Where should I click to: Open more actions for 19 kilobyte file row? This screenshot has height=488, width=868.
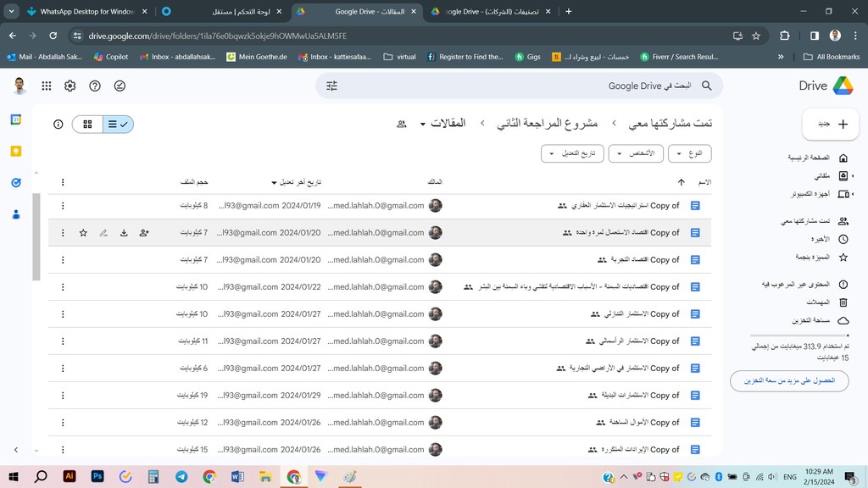pos(63,396)
